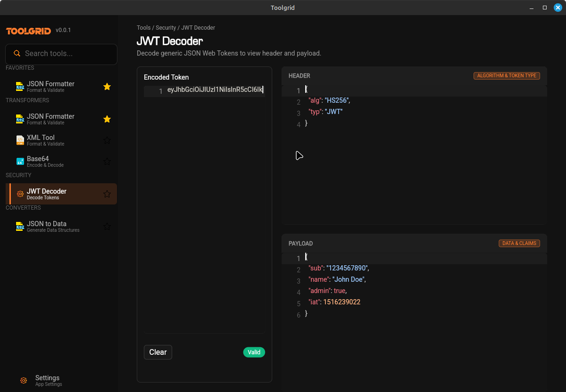Click the Toolgrid logo
566x392 pixels.
tap(27, 31)
